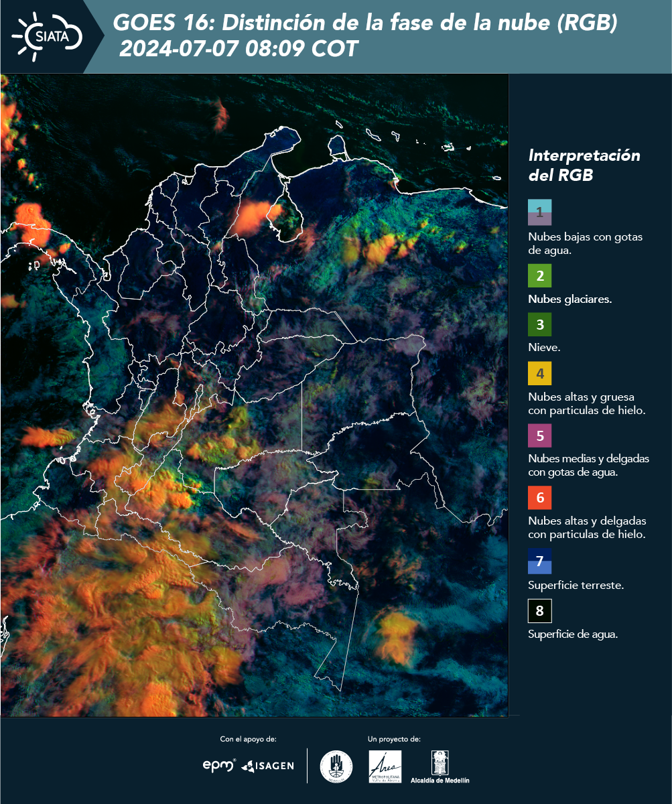Click the 'Nubes glaciares.' label
This screenshot has width=672, height=804.
click(570, 300)
